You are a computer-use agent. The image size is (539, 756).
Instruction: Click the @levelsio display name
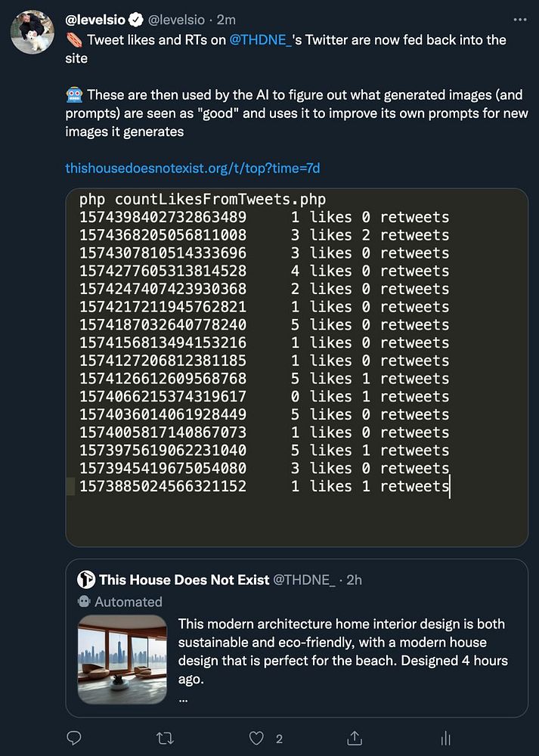(x=94, y=20)
